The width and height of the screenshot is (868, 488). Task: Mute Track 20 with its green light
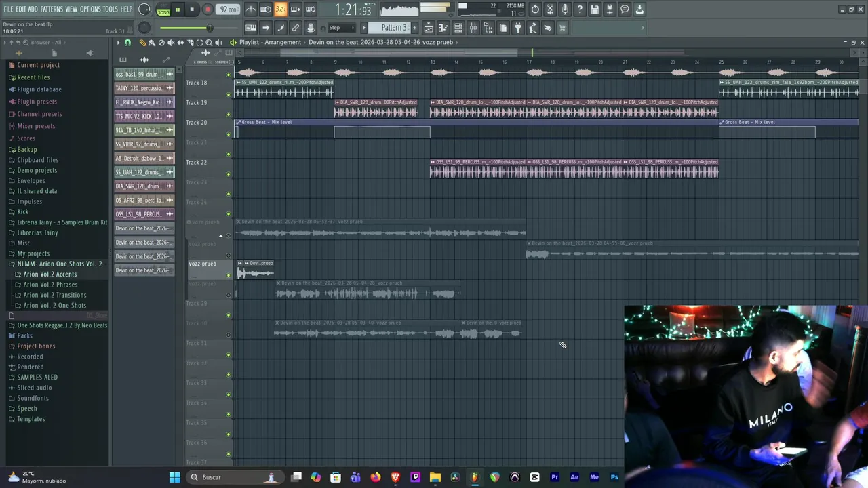[x=229, y=134]
